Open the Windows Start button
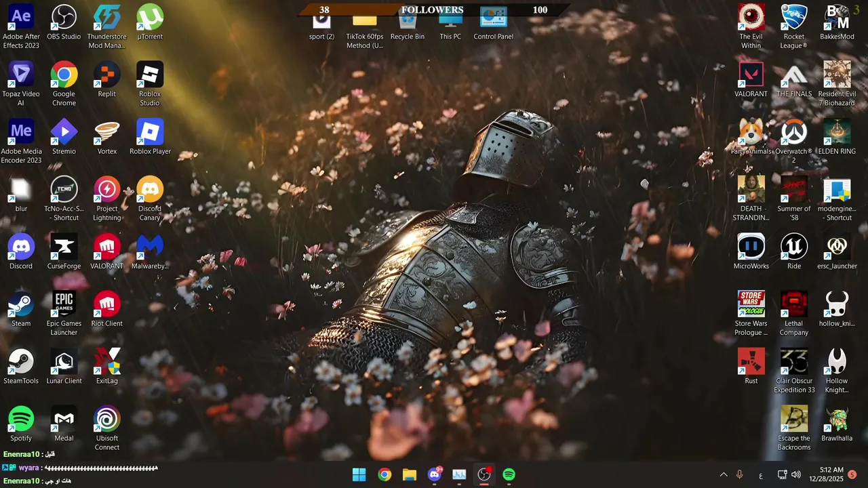This screenshot has height=488, width=868. pyautogui.click(x=359, y=474)
